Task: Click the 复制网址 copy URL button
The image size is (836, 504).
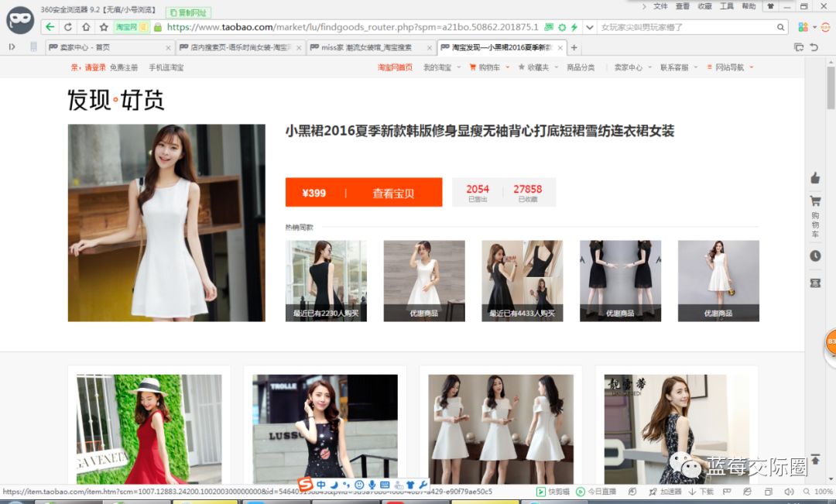Action: (189, 12)
